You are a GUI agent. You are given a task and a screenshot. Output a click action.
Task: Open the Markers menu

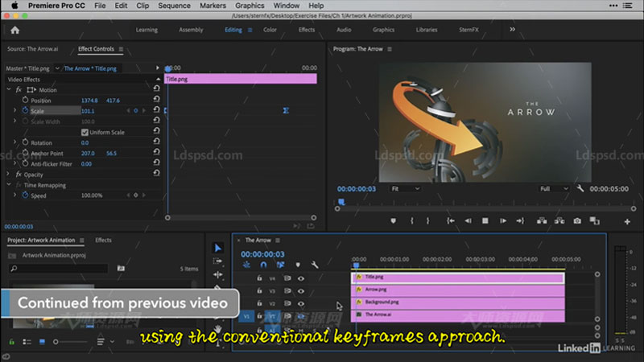(x=213, y=6)
